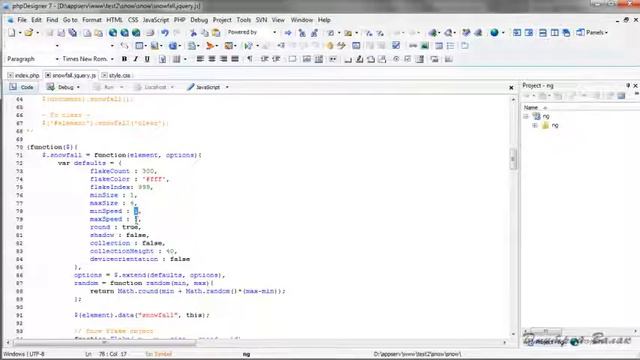Click the flakeColor '#fff' line
Screen dimensions: 640x360
point(129,179)
